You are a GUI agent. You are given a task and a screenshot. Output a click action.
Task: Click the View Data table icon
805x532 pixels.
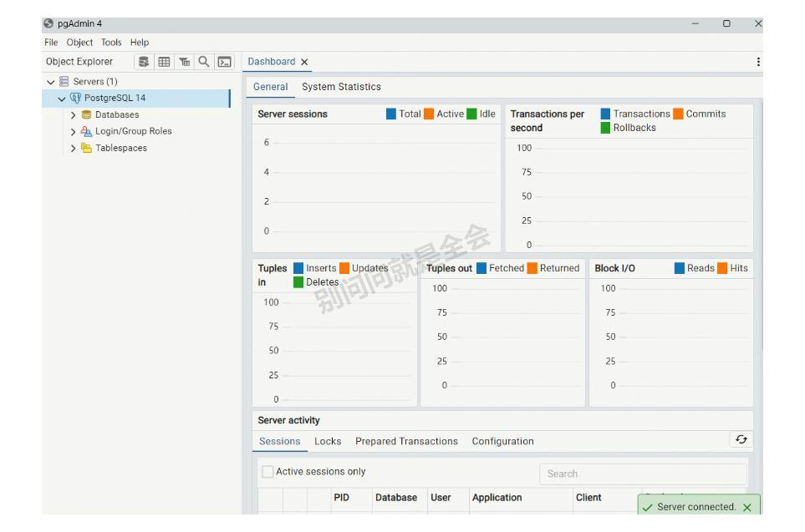tap(164, 62)
